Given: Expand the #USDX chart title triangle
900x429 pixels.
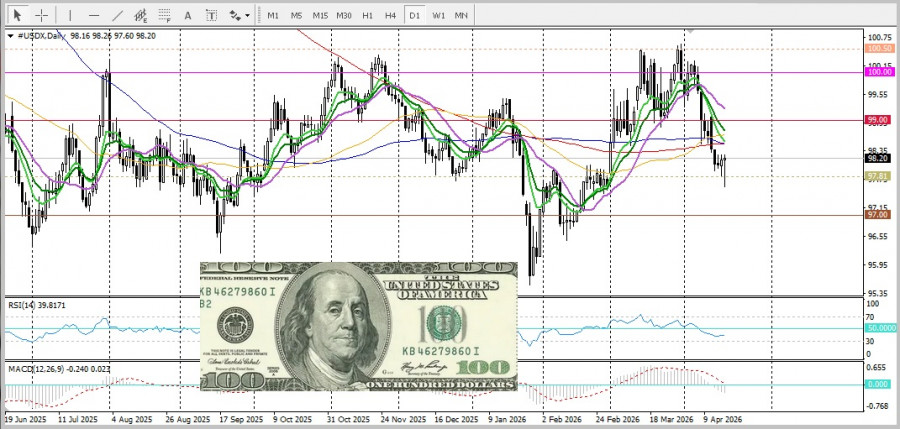Looking at the screenshot, I should (x=10, y=36).
